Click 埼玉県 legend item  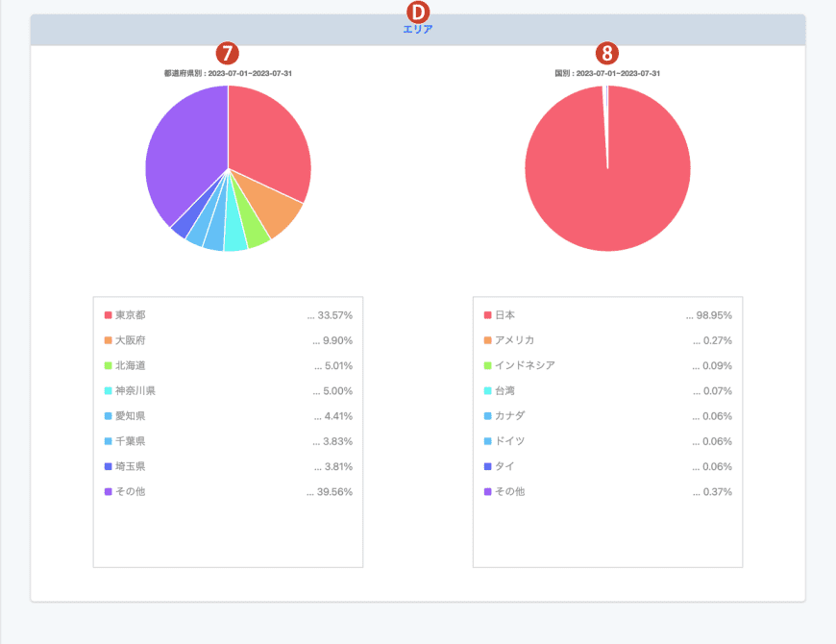(130, 466)
